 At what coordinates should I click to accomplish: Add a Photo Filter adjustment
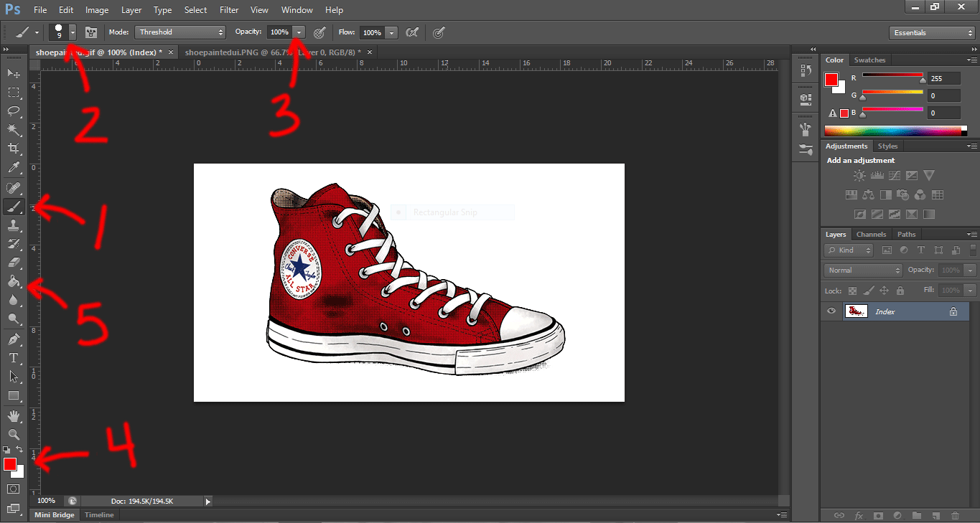[x=902, y=194]
